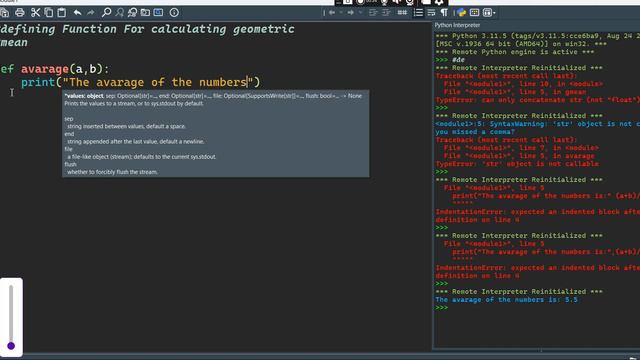640x360 pixels.
Task: Click the Redo arrow icon
Action: click(91, 13)
